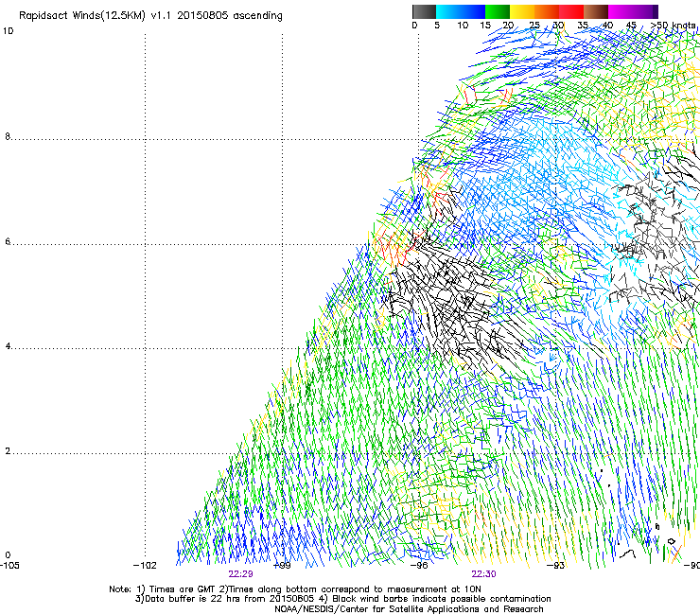Screen dimensions: 700x615
Task: Click the latitude axis label '2'
Action: tap(8, 450)
